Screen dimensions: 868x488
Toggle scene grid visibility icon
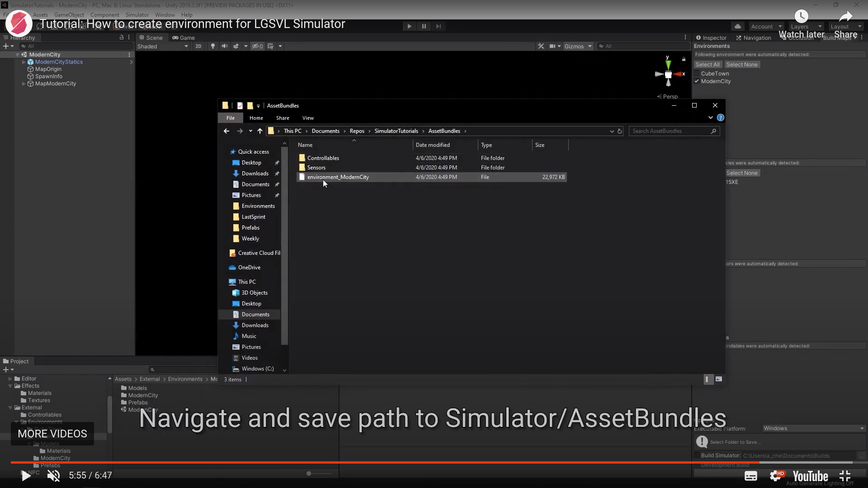coord(270,46)
